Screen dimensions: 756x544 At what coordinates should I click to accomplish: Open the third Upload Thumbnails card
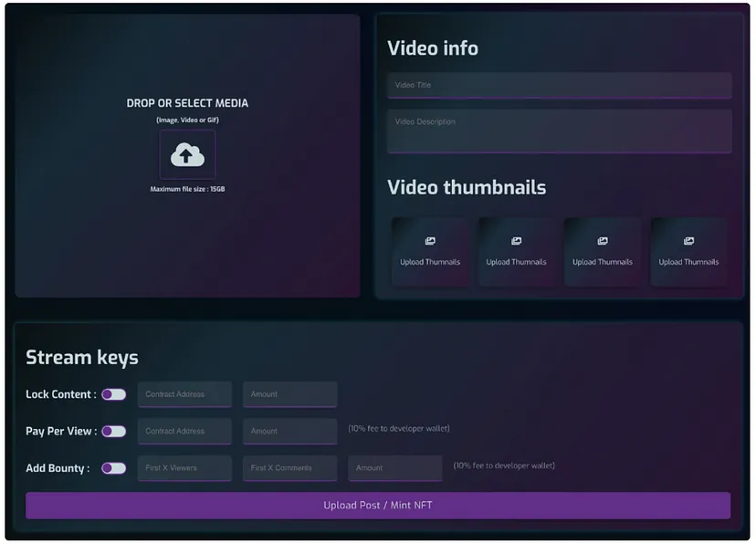(603, 252)
